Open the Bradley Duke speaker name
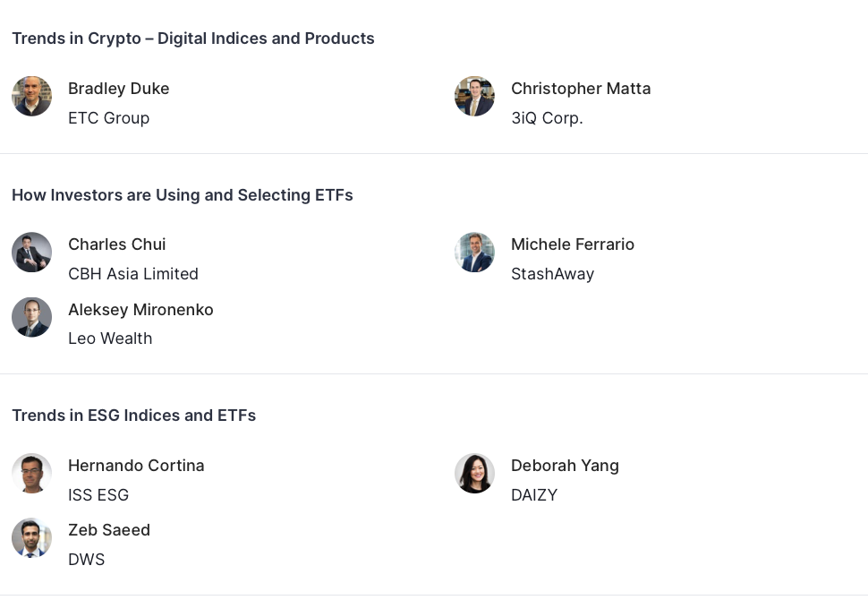Viewport: 868px width, 600px height. click(x=118, y=89)
